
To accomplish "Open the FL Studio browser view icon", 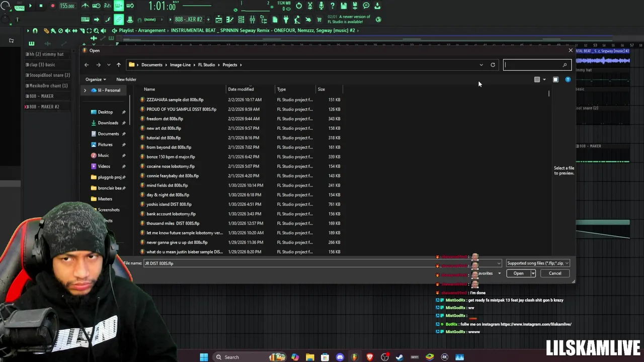I will tap(263, 19).
